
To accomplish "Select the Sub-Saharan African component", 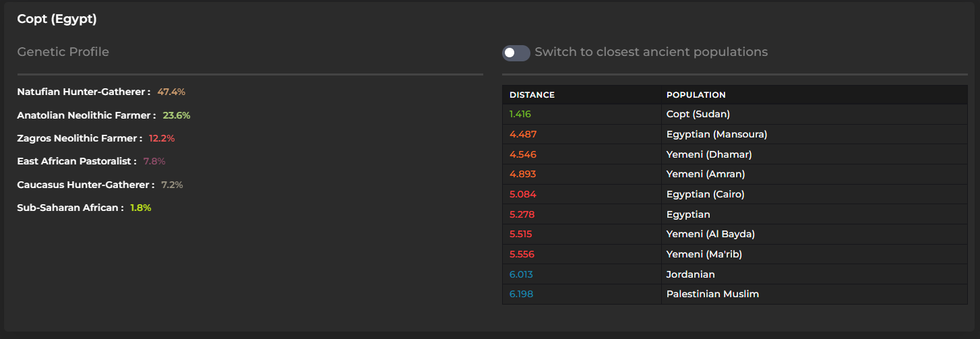I will point(70,208).
